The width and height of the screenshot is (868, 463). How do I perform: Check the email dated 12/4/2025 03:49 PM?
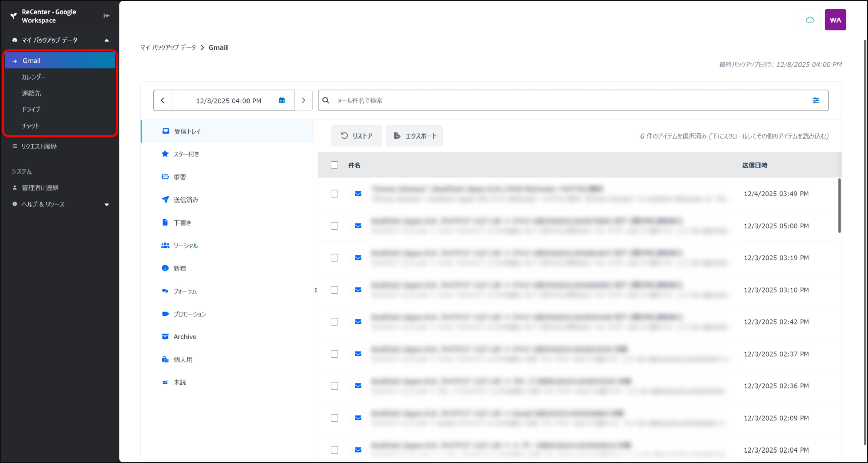pyautogui.click(x=334, y=194)
